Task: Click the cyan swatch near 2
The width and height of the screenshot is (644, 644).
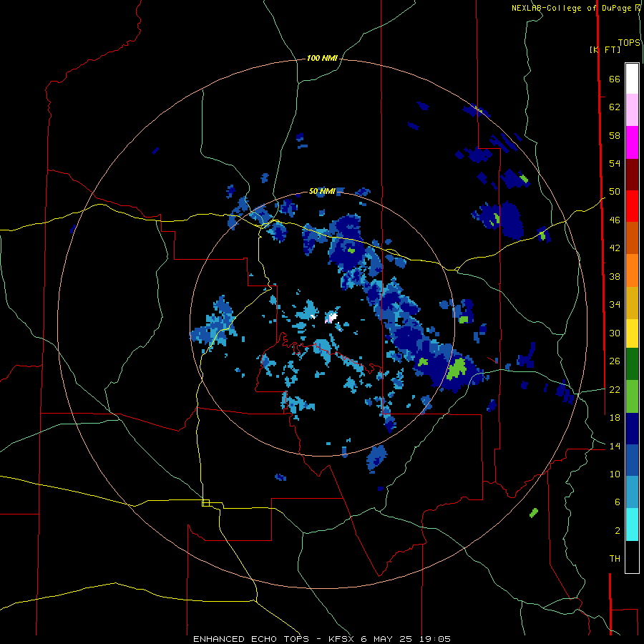Action: click(632, 525)
